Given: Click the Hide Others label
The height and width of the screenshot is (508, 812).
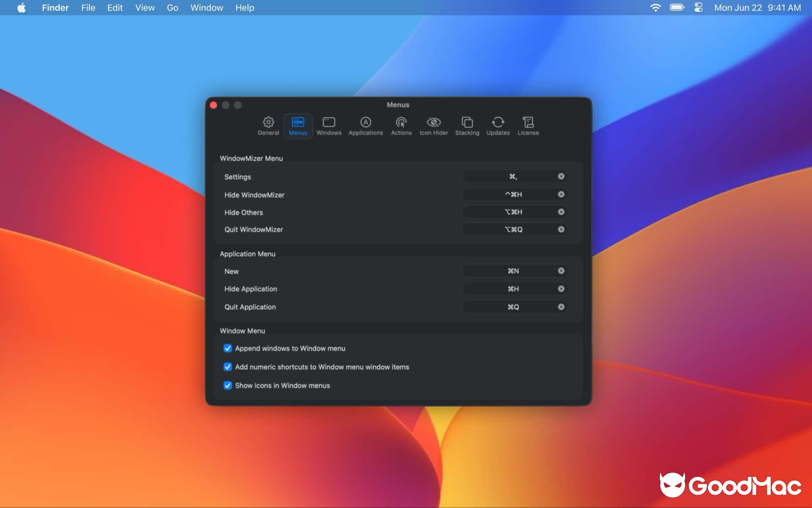Looking at the screenshot, I should click(244, 212).
